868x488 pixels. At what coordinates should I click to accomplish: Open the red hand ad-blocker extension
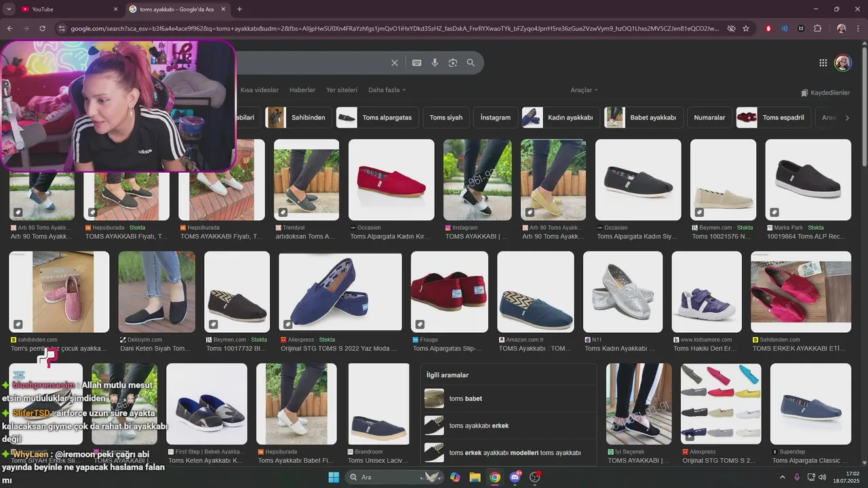(768, 28)
